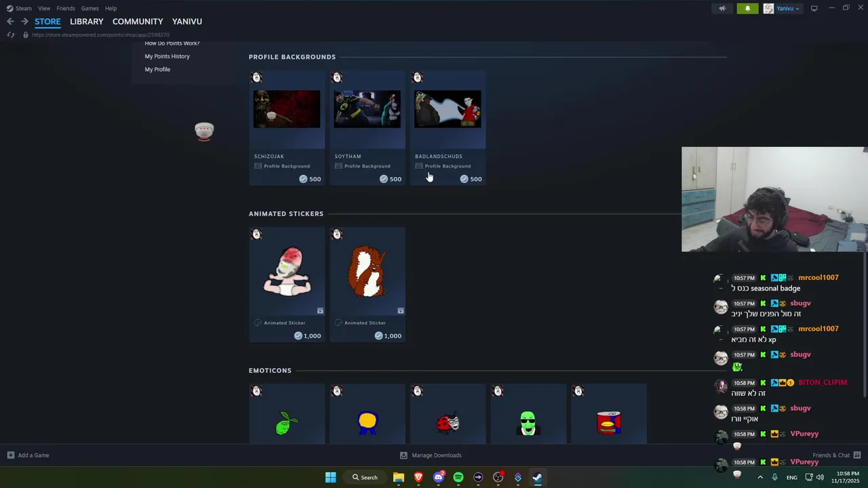Click the Steam taskbar icon

coord(537,477)
